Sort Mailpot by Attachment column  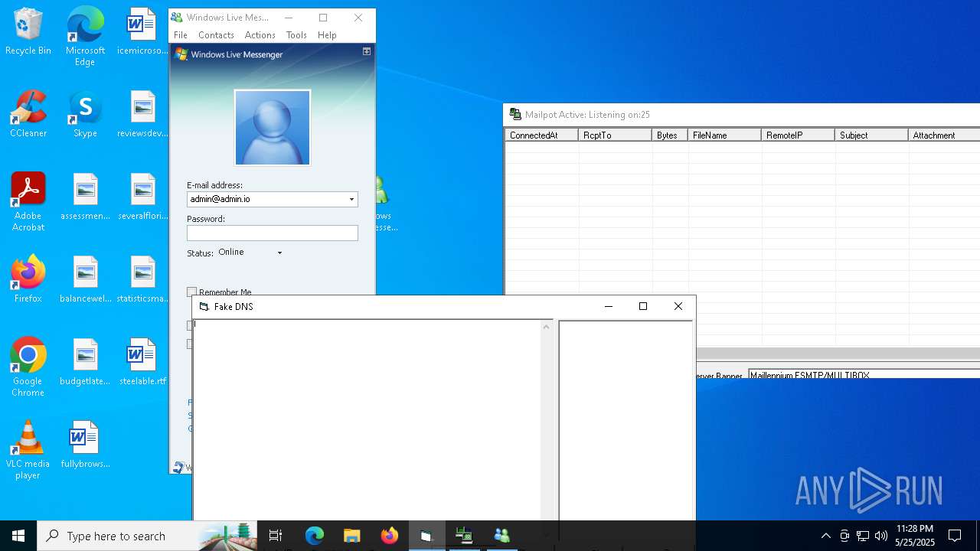coord(944,135)
